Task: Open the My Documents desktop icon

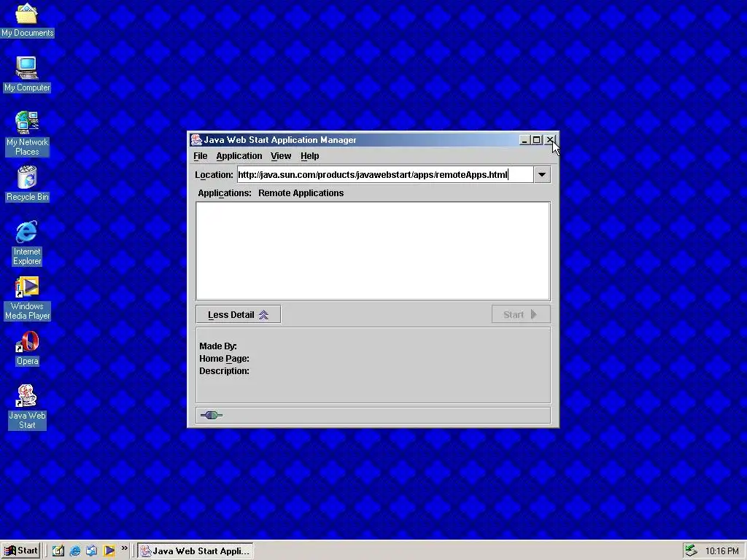Action: (x=27, y=20)
